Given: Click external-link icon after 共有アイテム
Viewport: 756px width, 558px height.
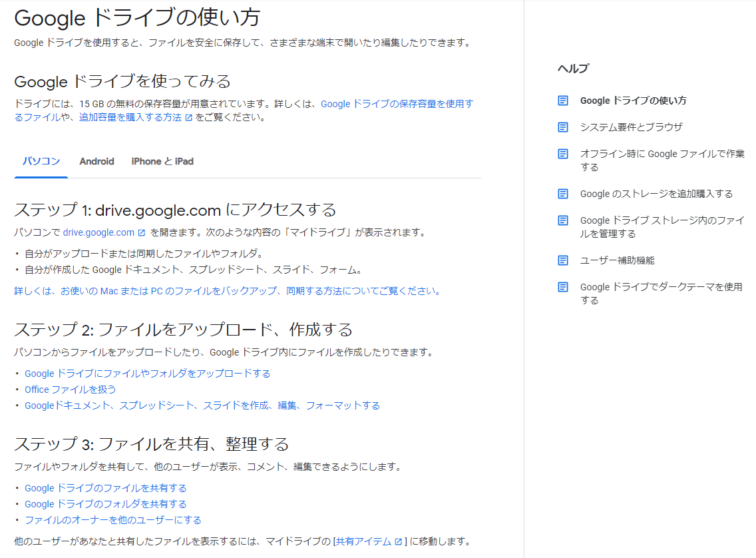Looking at the screenshot, I should (x=398, y=541).
